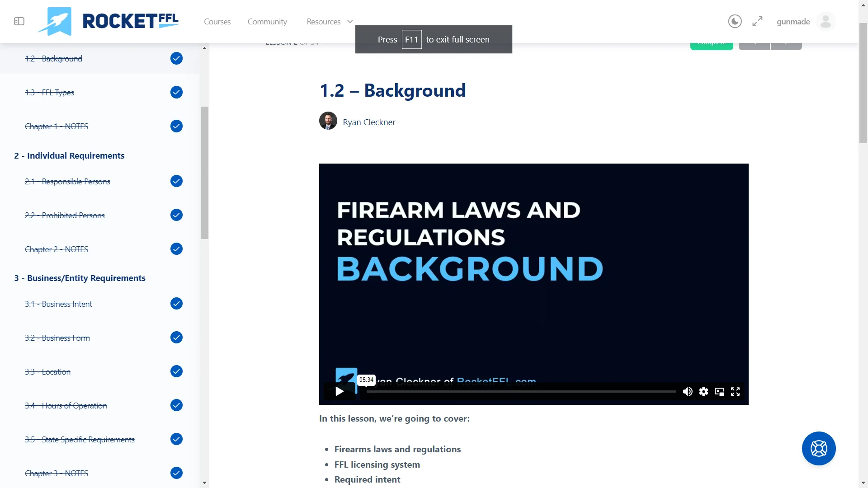Click the expand fullscreen arrows icon

click(757, 21)
